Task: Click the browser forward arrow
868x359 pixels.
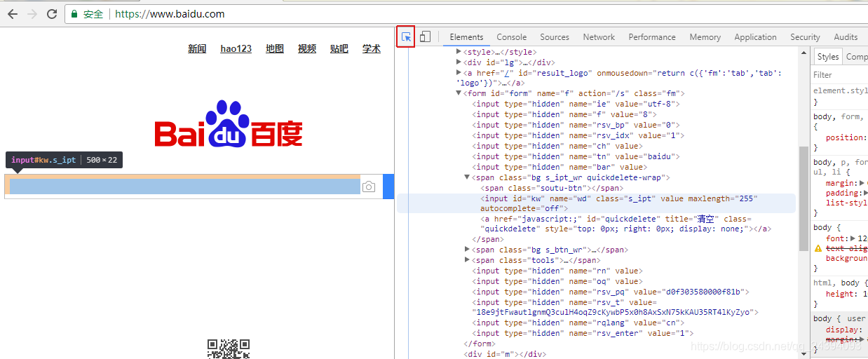Action: [32, 14]
